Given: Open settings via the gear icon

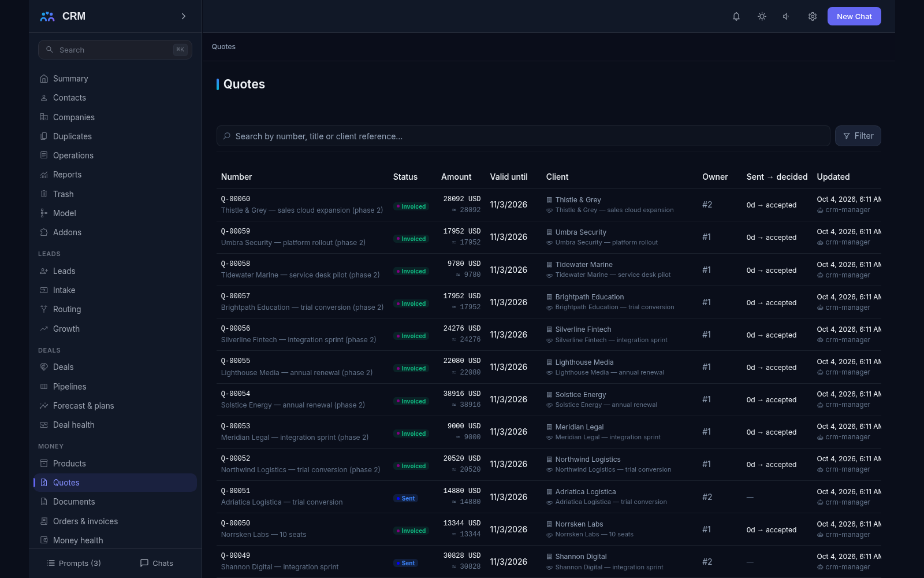Looking at the screenshot, I should coord(813,16).
